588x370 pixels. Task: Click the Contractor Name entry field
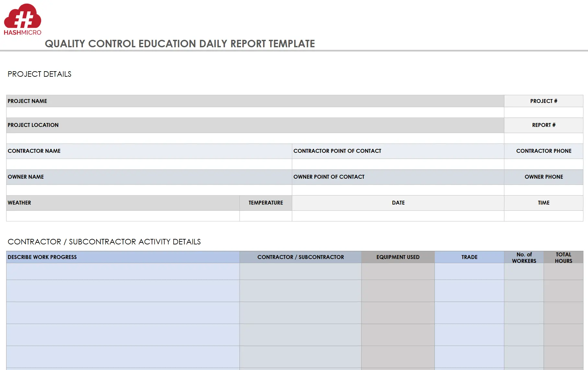[x=149, y=164]
